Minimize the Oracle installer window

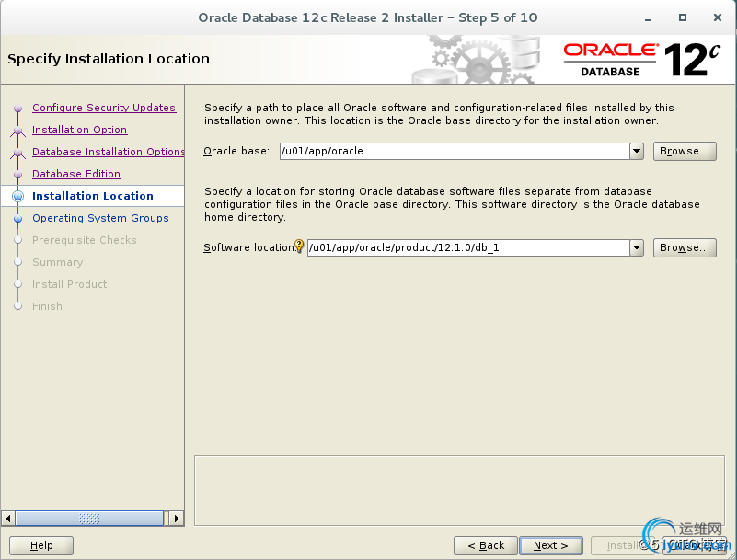tap(648, 18)
